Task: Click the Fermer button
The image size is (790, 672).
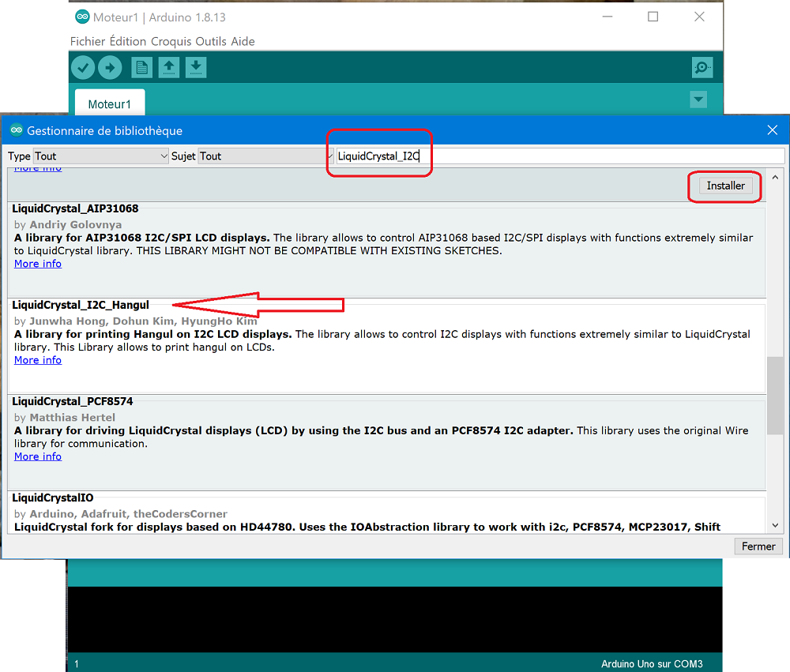Action: (758, 546)
